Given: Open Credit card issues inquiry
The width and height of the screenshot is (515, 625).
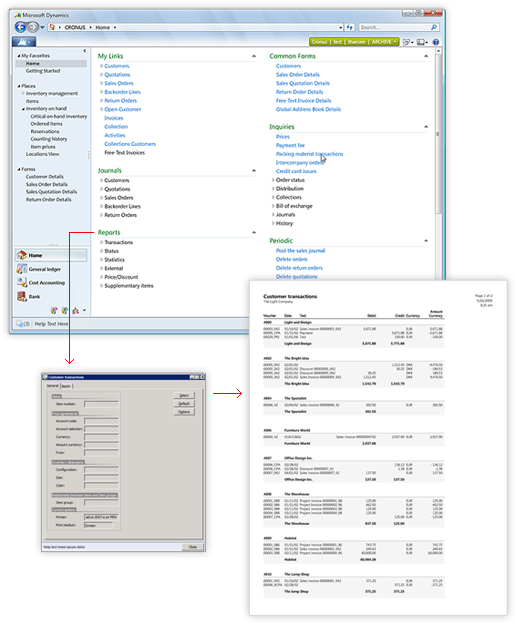Looking at the screenshot, I should (296, 171).
